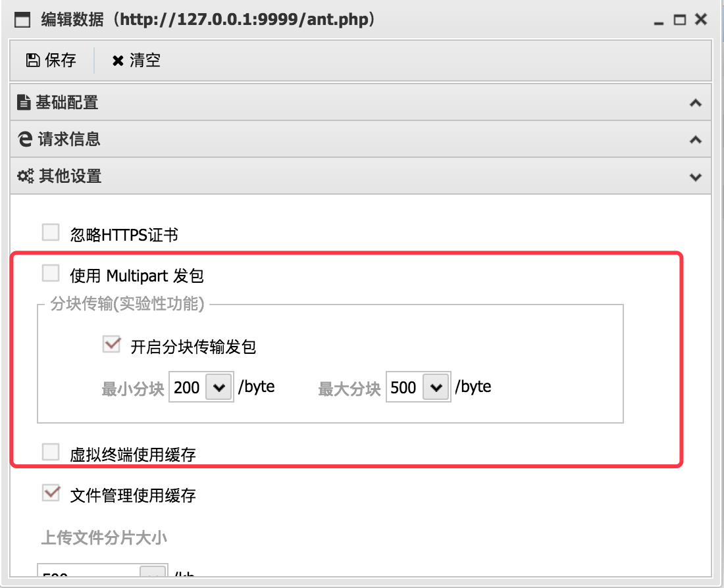Viewport: 724px width, 588px height.
Task: Click the clear X icon
Action: [118, 61]
